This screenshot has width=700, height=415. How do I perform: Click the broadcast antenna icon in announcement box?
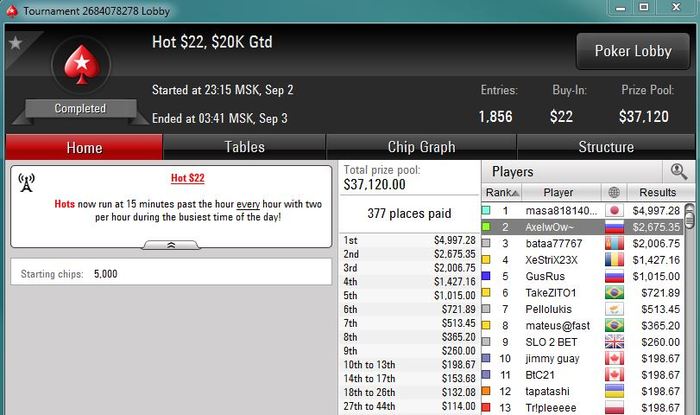point(26,183)
